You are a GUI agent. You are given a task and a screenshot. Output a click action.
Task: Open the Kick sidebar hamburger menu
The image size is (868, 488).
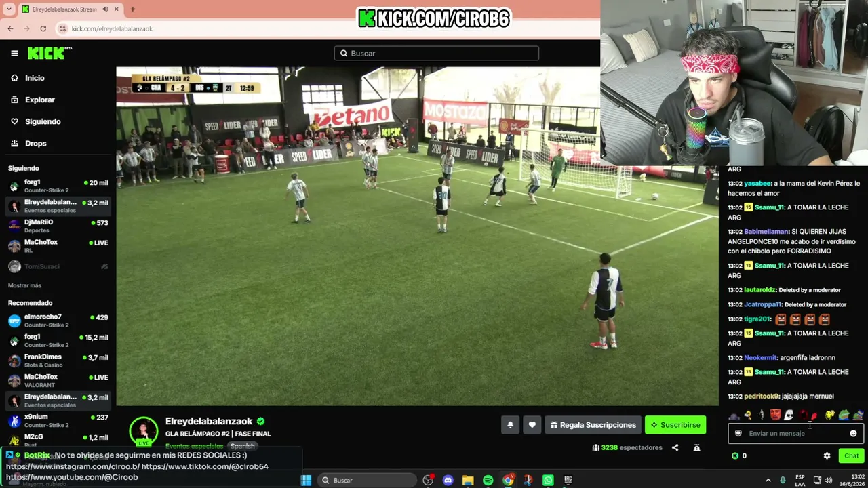pos(14,53)
